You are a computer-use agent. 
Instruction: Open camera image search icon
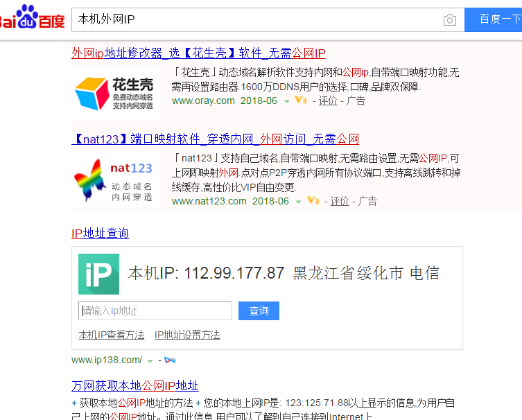(450, 20)
